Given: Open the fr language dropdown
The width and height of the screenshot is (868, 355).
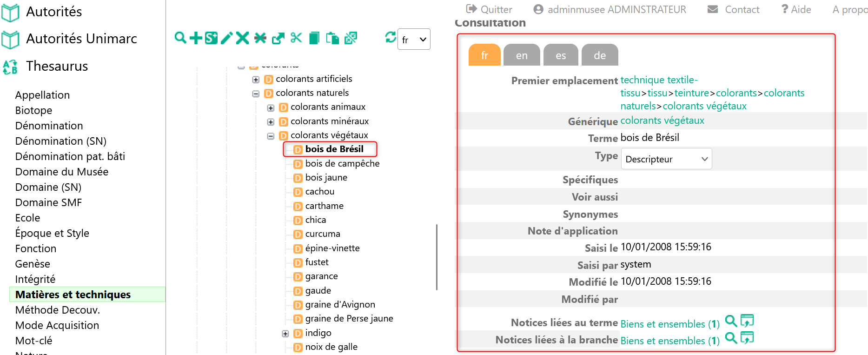Looking at the screenshot, I should click(x=414, y=39).
